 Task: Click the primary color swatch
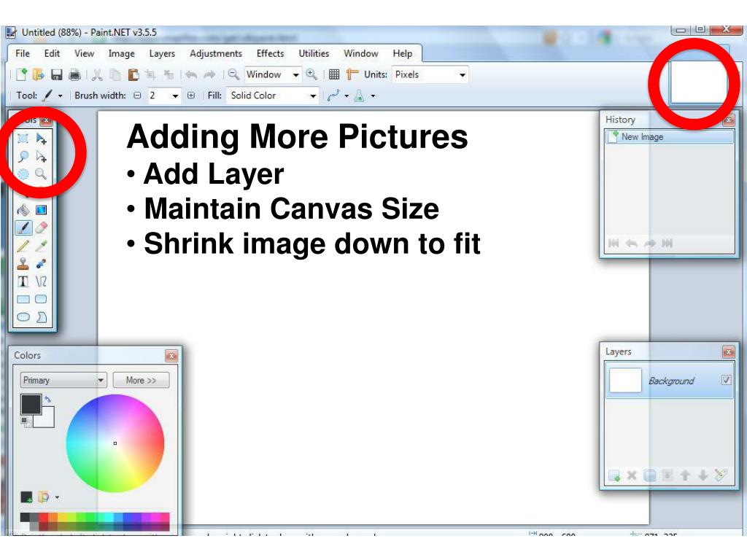(31, 404)
